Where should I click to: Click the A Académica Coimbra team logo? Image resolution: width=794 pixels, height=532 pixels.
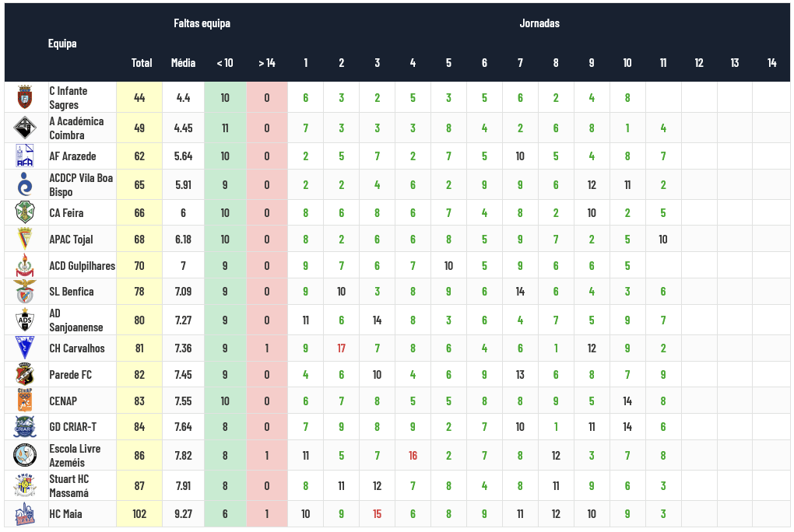pos(25,128)
